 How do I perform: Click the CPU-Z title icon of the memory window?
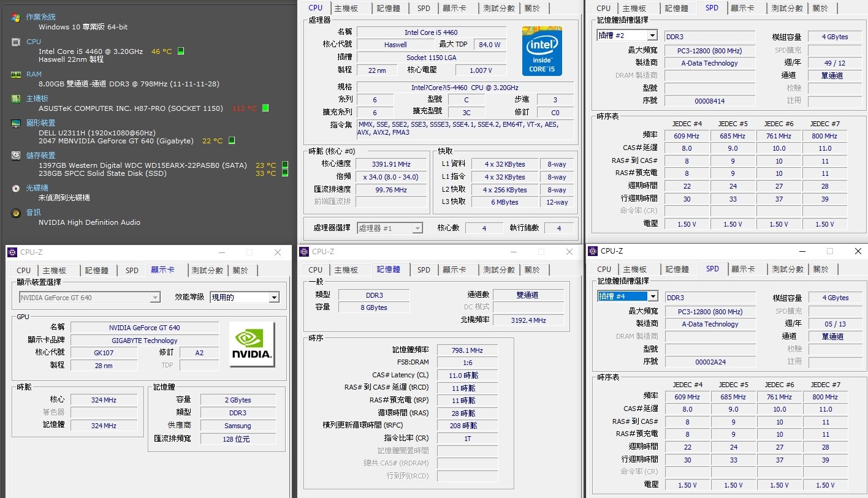point(304,252)
